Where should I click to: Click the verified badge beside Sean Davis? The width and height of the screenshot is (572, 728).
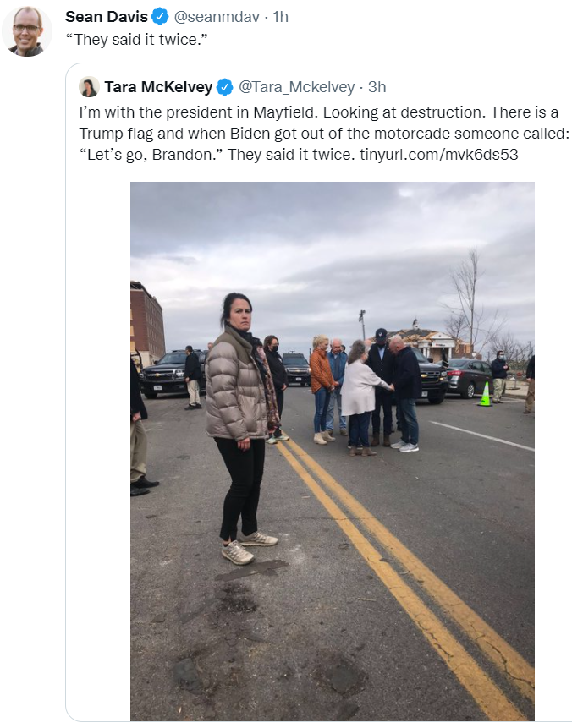[161, 16]
